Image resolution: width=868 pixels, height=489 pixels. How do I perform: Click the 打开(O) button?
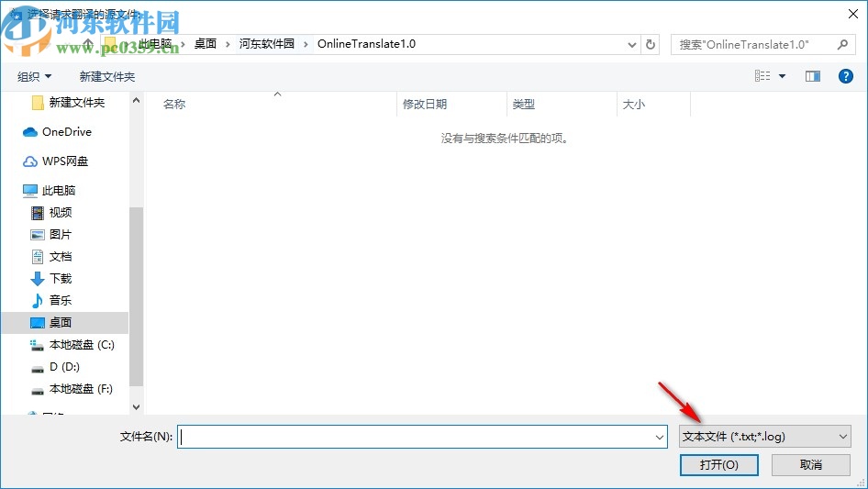pyautogui.click(x=718, y=464)
